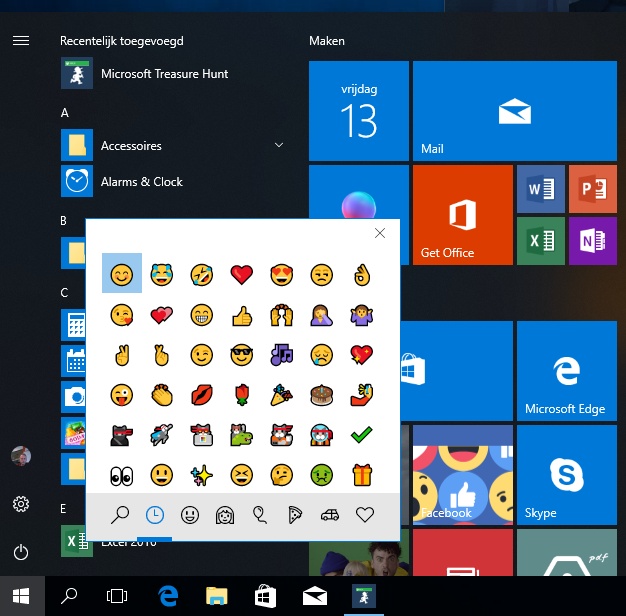The height and width of the screenshot is (616, 626).
Task: Insert the birthday cake emoji
Action: 321,395
